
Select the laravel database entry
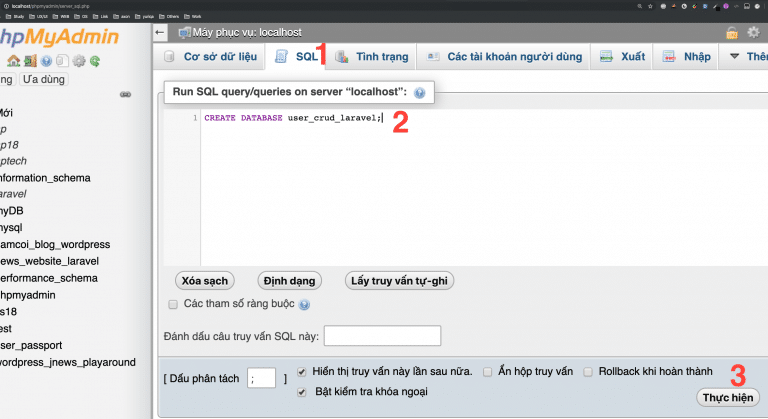13,194
